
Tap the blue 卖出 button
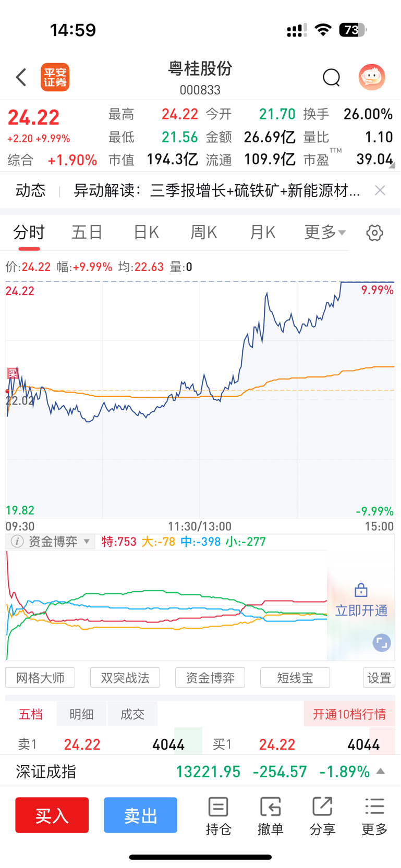pyautogui.click(x=140, y=815)
